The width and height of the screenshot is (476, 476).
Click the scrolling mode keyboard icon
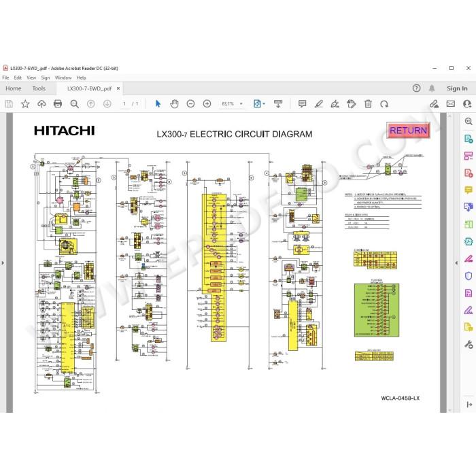tap(278, 104)
